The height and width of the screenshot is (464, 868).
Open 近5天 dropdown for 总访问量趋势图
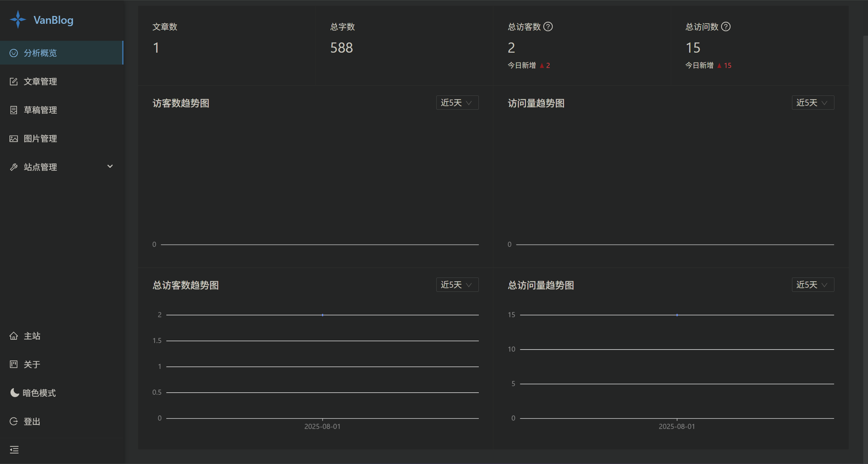coord(813,285)
